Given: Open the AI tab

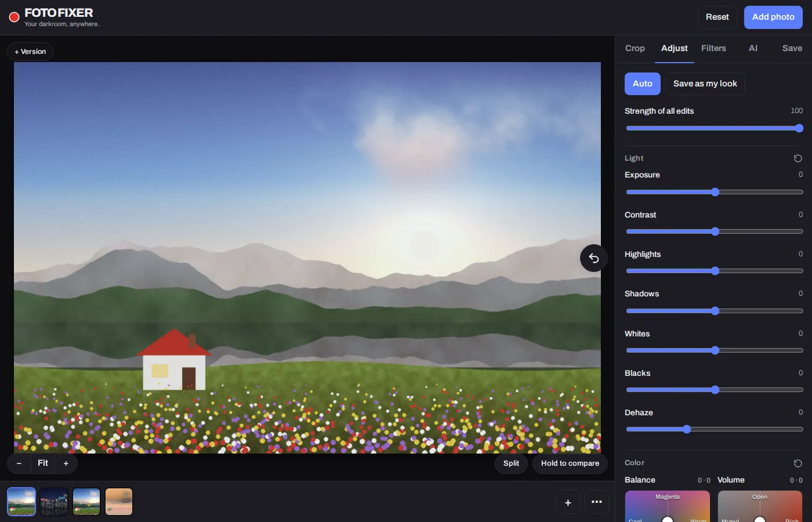Looking at the screenshot, I should click(x=753, y=48).
